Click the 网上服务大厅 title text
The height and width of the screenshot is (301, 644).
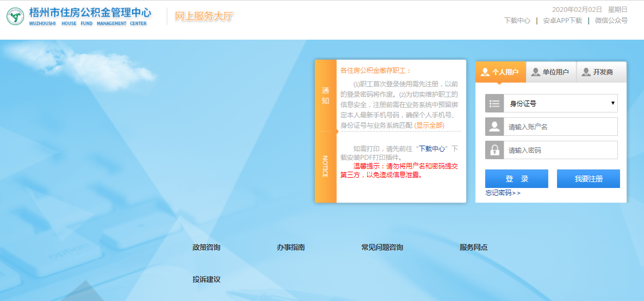pos(204,16)
